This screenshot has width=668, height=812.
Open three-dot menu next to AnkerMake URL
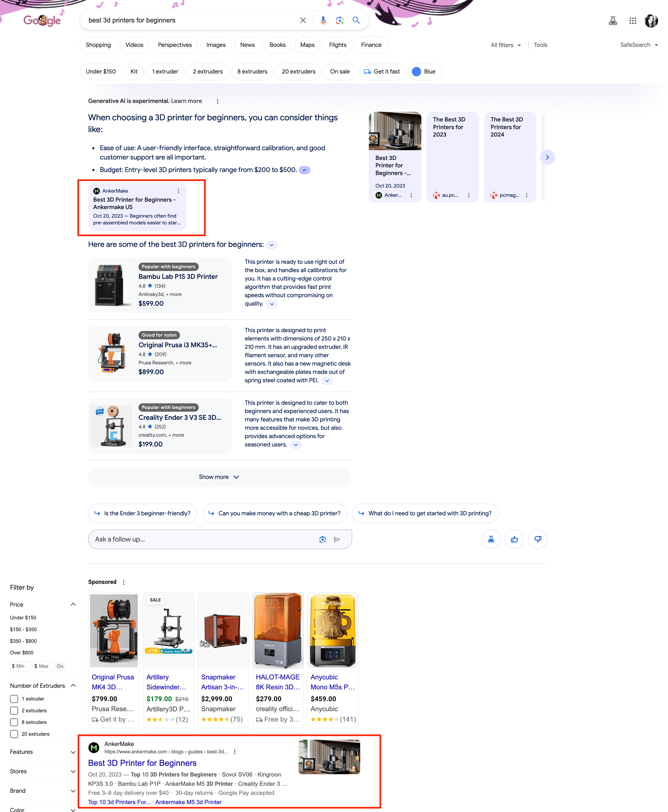pyautogui.click(x=235, y=752)
